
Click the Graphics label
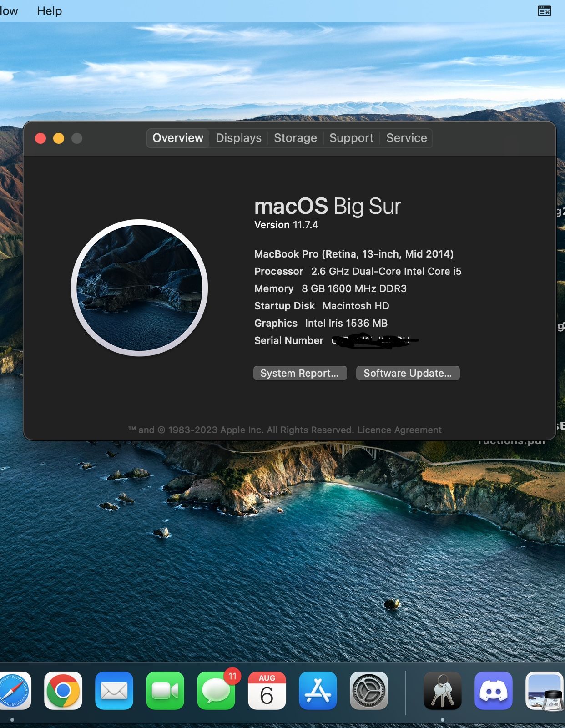tap(276, 323)
